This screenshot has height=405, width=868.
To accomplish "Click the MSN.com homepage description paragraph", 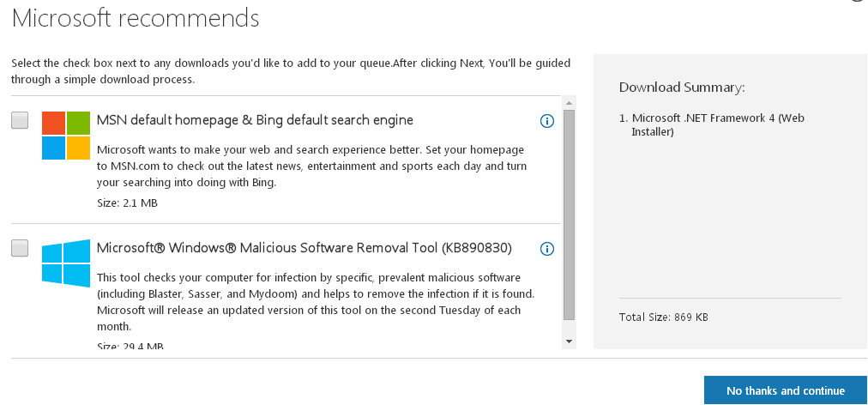I will tap(311, 166).
